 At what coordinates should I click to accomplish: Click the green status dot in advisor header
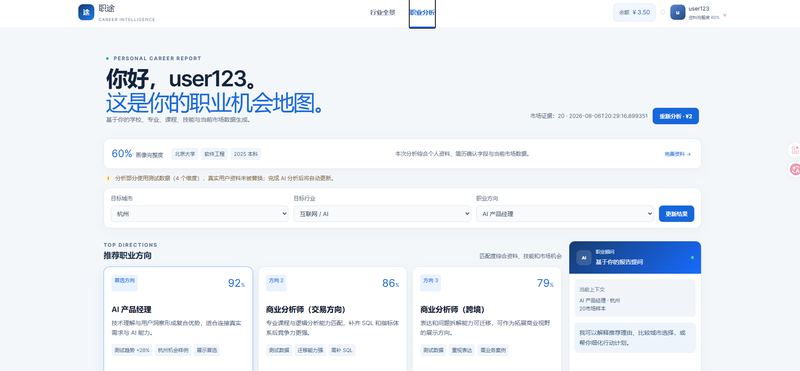692,258
